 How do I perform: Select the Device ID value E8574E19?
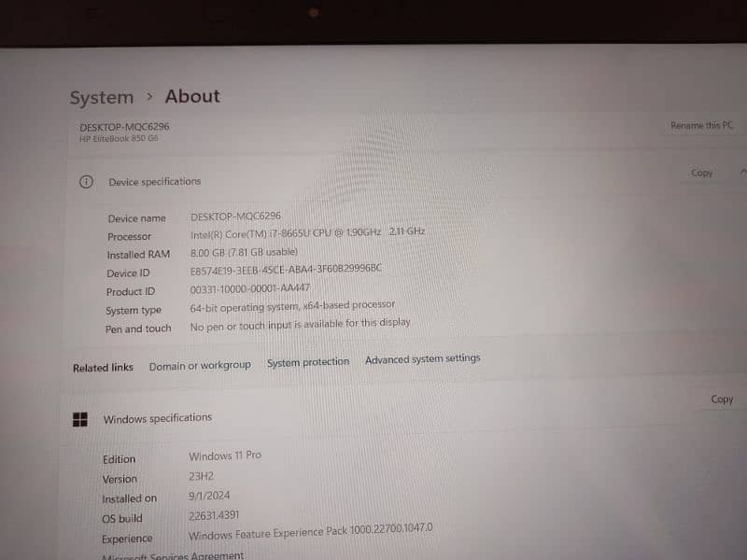286,270
